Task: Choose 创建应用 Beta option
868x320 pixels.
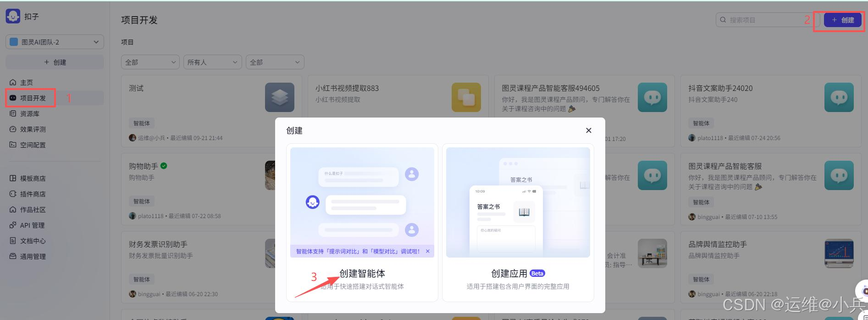Action: click(518, 223)
